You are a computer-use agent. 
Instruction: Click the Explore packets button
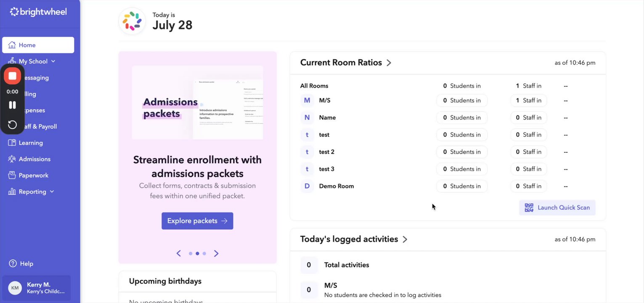coord(197,221)
